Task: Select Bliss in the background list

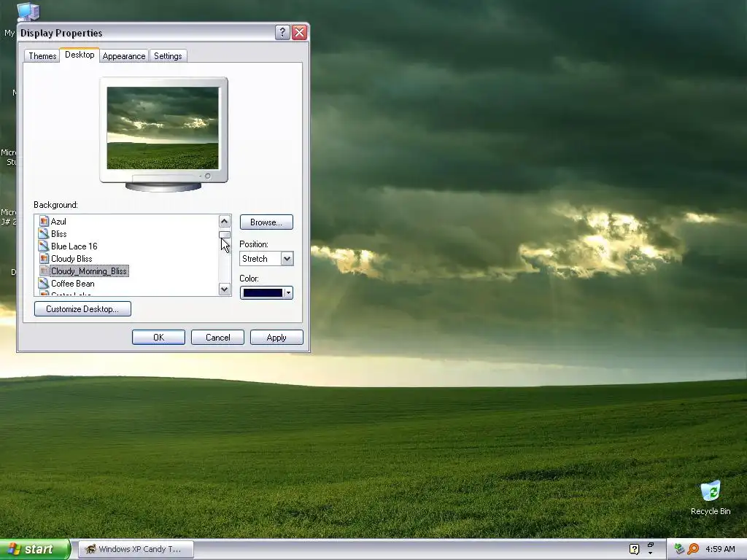Action: (x=59, y=233)
